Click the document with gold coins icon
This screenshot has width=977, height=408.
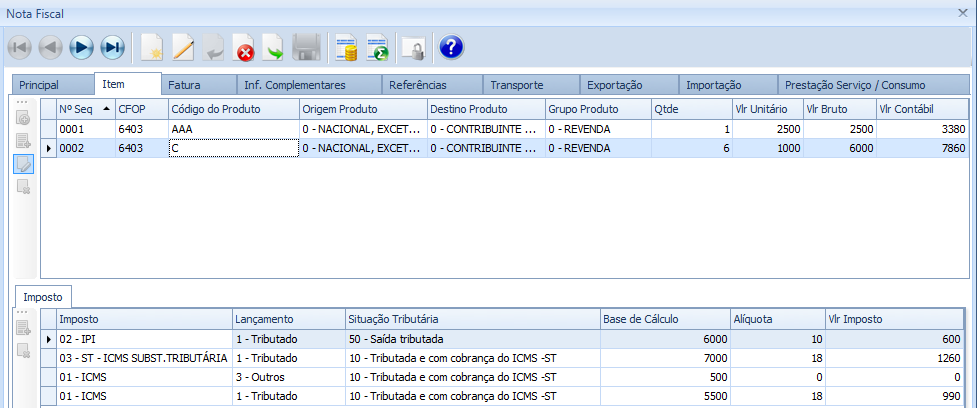[346, 46]
